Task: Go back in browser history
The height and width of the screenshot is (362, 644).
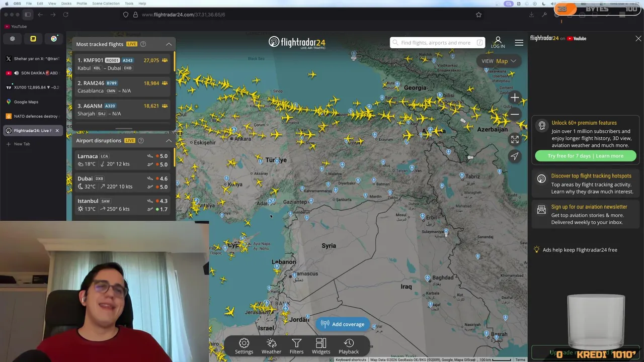Action: click(x=40, y=15)
